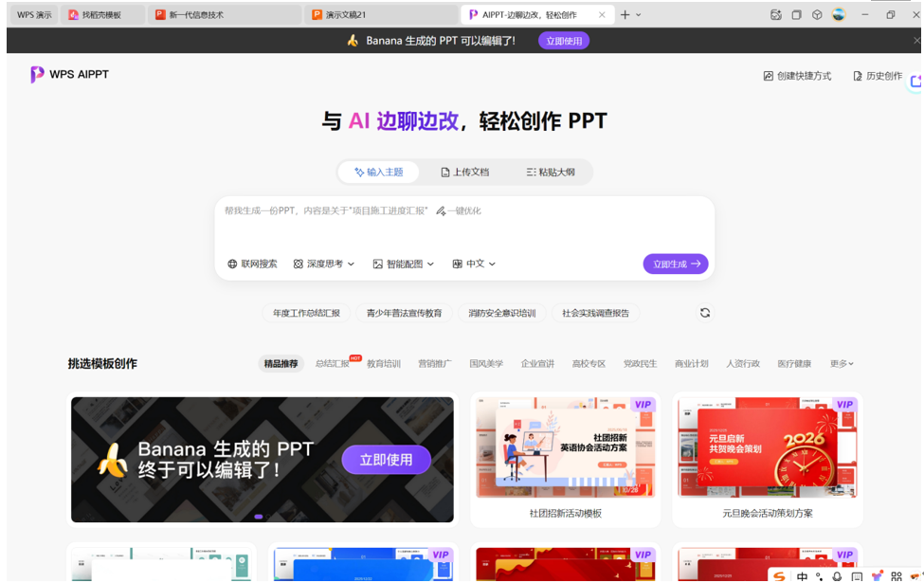Expand 智能配图 dropdown
This screenshot has width=924, height=583.
[x=404, y=264]
